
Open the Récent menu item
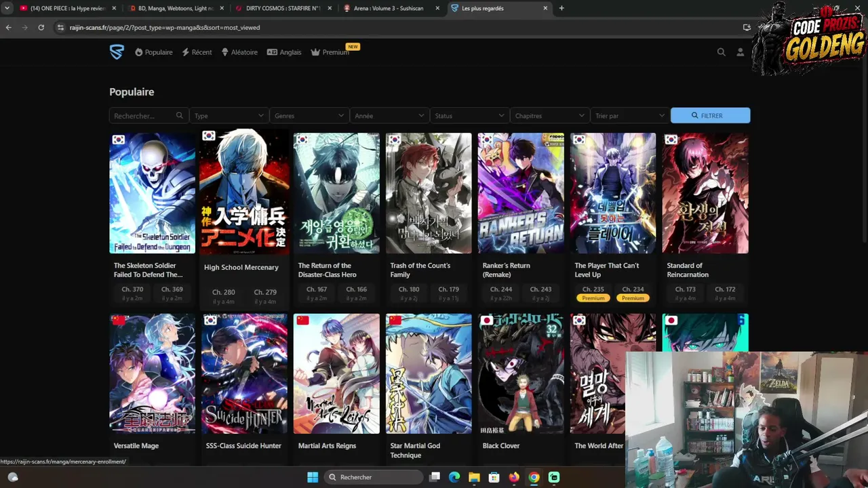pos(197,52)
